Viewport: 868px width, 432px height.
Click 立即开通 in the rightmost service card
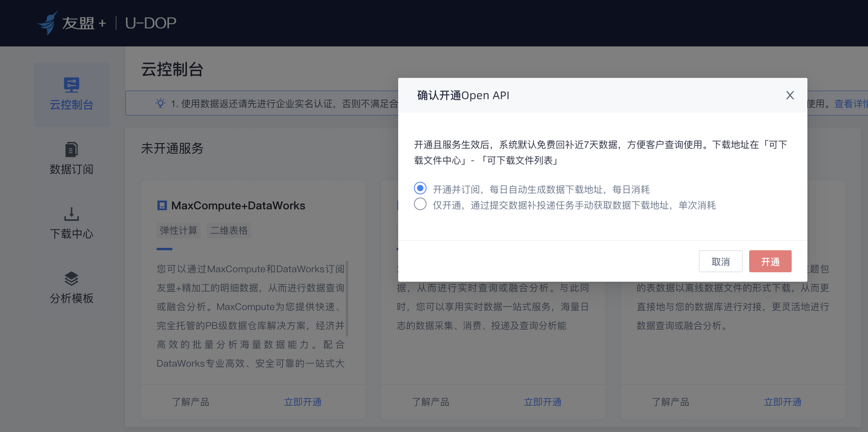783,402
